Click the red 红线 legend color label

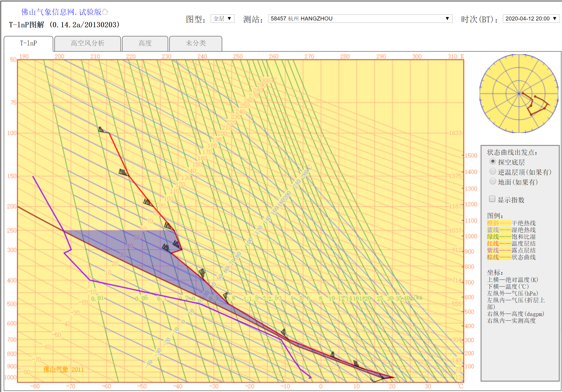pos(493,244)
